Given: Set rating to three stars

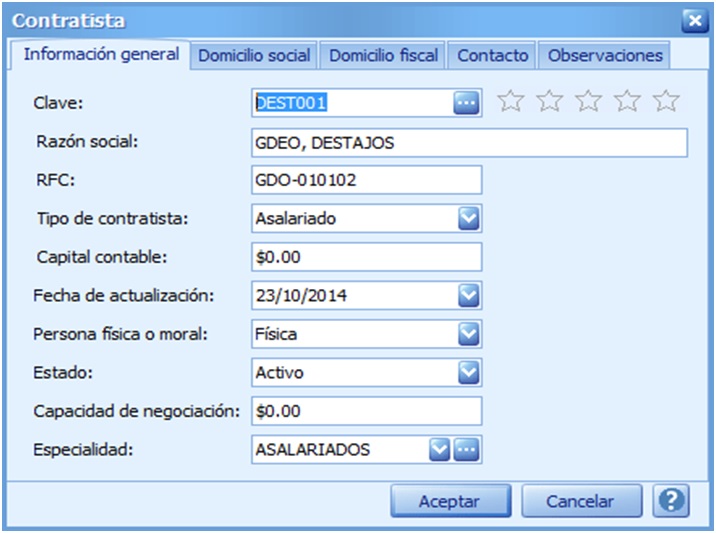Looking at the screenshot, I should click(x=588, y=100).
